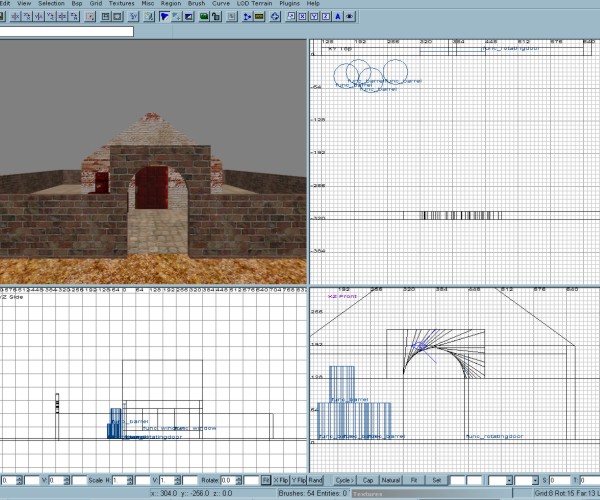Open the Curve menu

tap(221, 3)
